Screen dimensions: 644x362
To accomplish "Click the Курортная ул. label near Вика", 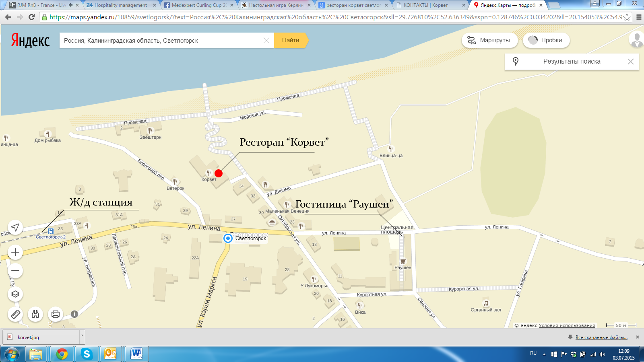I will pyautogui.click(x=372, y=294).
